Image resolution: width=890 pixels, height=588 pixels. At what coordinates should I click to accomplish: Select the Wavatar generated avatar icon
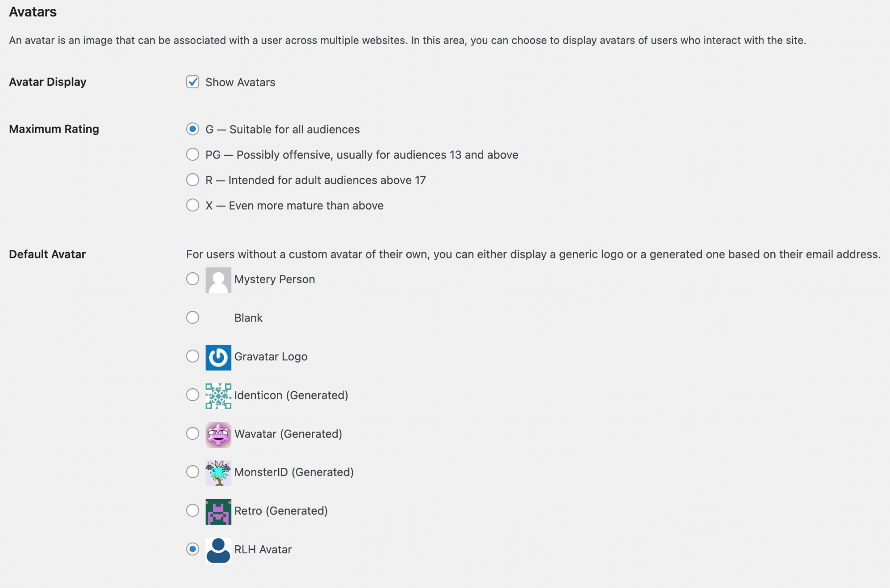(x=218, y=434)
